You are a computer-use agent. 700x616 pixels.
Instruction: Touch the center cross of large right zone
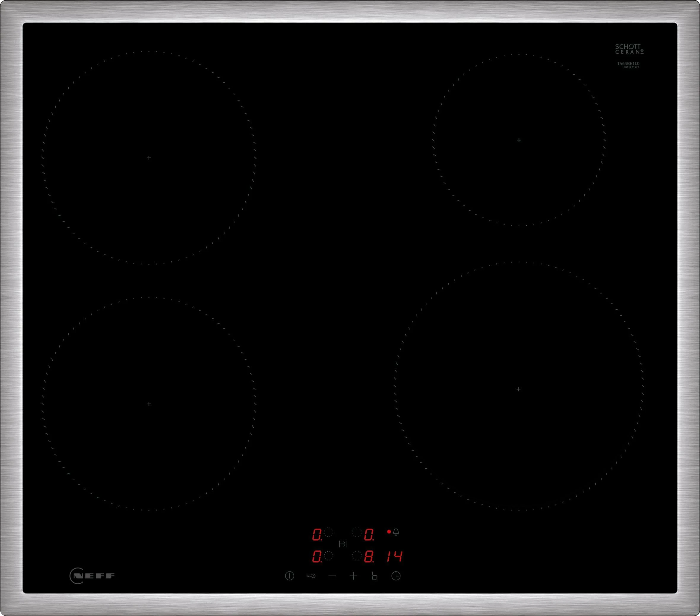pyautogui.click(x=518, y=389)
